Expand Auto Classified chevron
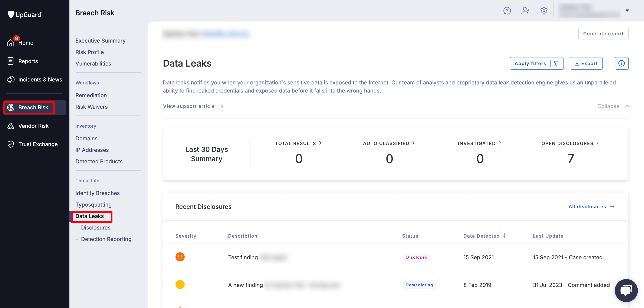Image resolution: width=644 pixels, height=308 pixels. point(413,143)
